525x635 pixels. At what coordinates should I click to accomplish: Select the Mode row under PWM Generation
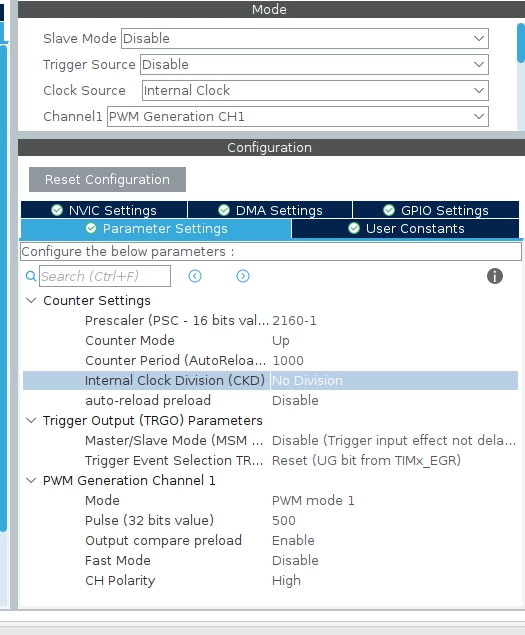pyautogui.click(x=102, y=501)
